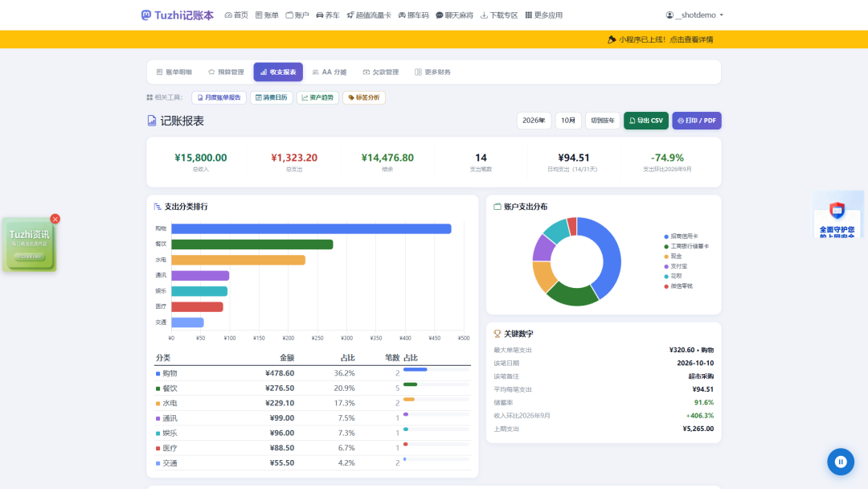Open the 预算管理 tab
The height and width of the screenshot is (489, 868).
226,72
